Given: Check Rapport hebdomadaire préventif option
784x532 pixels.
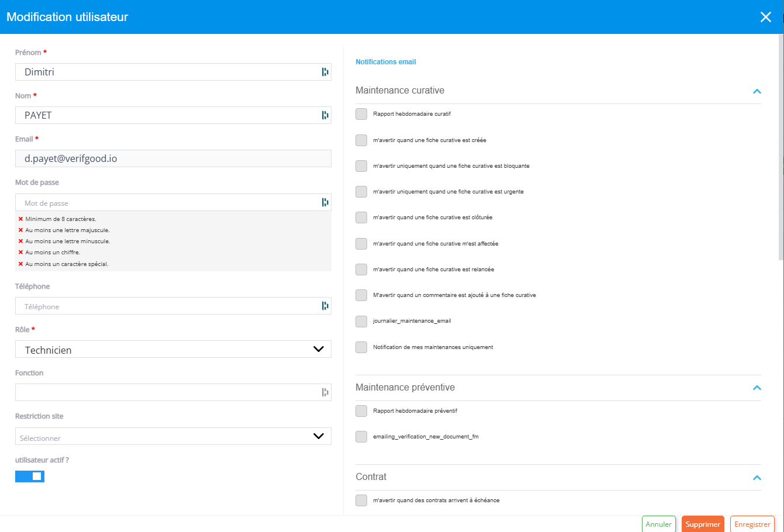Looking at the screenshot, I should click(361, 411).
